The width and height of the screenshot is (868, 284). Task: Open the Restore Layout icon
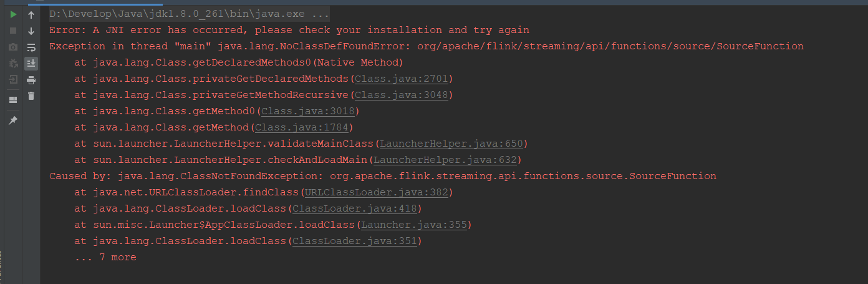point(12,99)
